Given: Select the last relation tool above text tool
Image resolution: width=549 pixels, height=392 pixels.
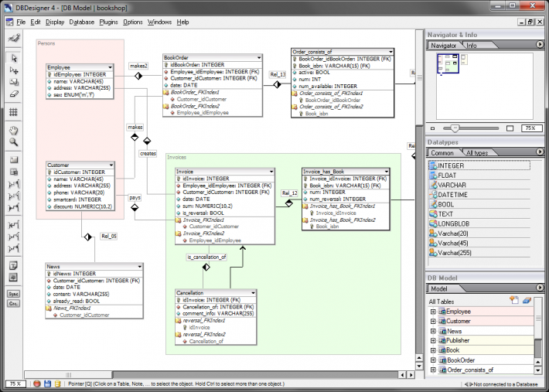Looking at the screenshot, I should [x=14, y=248].
